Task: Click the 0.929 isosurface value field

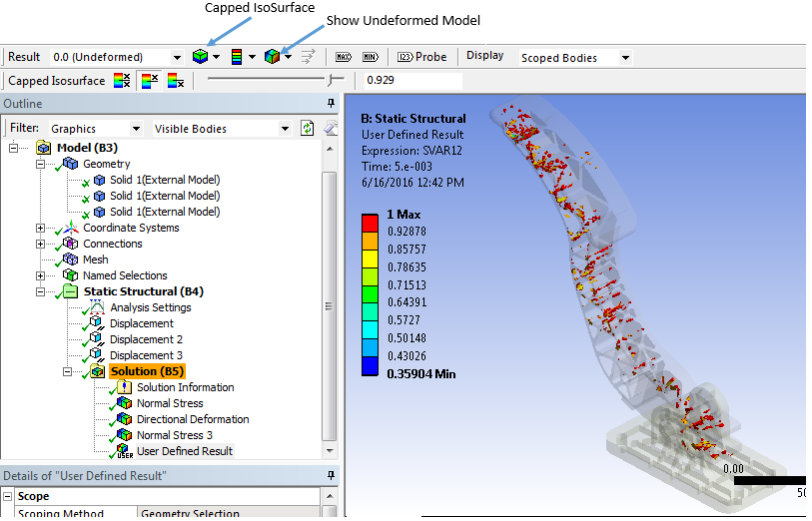Action: (x=411, y=80)
